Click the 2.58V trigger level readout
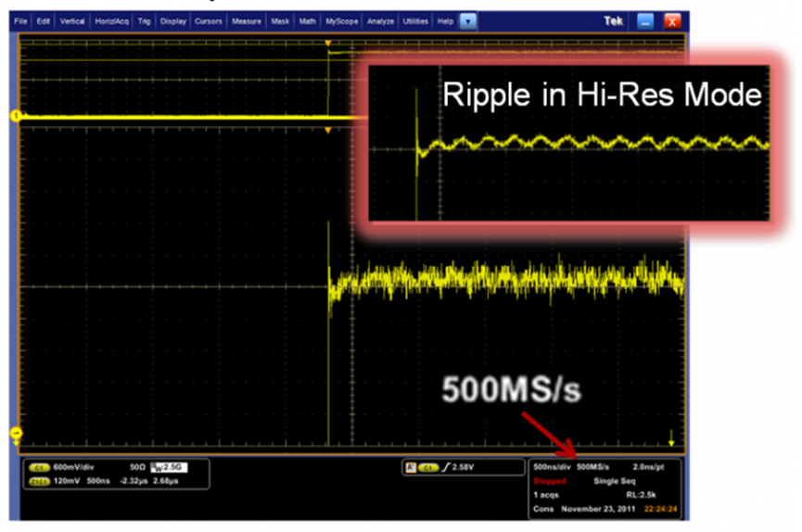The image size is (802, 532). click(x=465, y=467)
